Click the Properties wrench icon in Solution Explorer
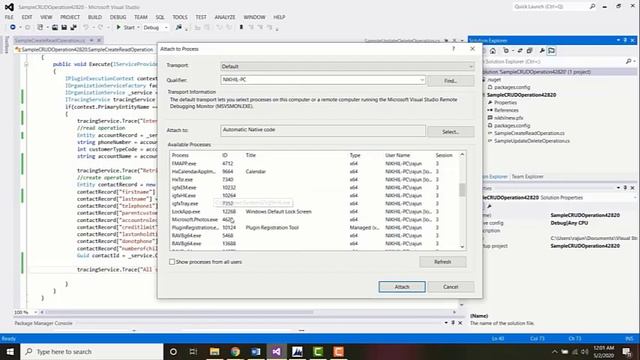This screenshot has height=360, width=640. 542,51
